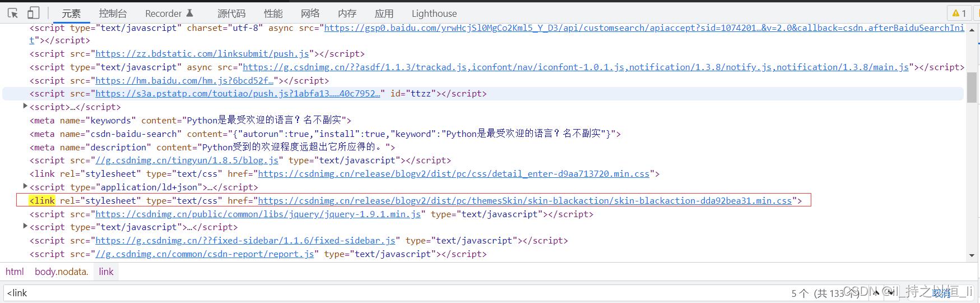
Task: Open the Recorder tab
Action: click(169, 13)
